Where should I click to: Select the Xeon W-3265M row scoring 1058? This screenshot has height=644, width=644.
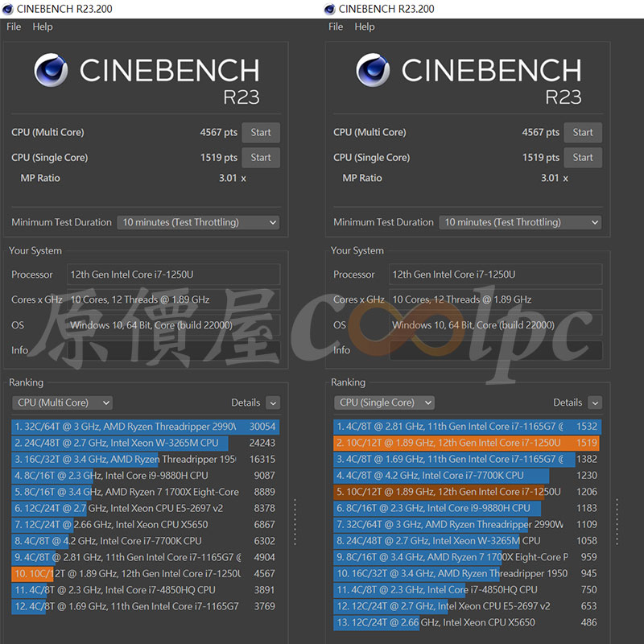(x=468, y=541)
